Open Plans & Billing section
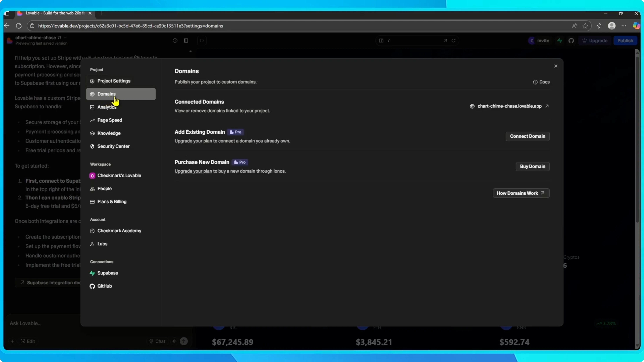Image resolution: width=644 pixels, height=362 pixels. (121, 202)
